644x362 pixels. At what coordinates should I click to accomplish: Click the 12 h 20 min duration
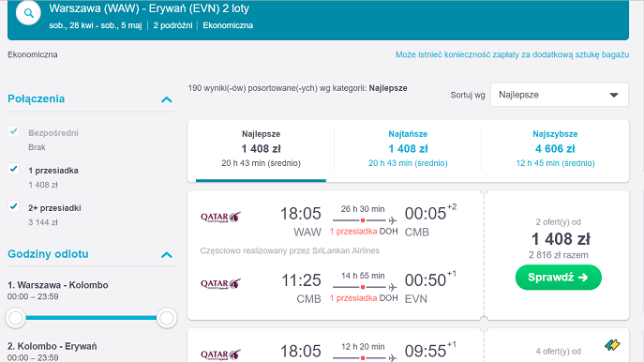coord(363,347)
